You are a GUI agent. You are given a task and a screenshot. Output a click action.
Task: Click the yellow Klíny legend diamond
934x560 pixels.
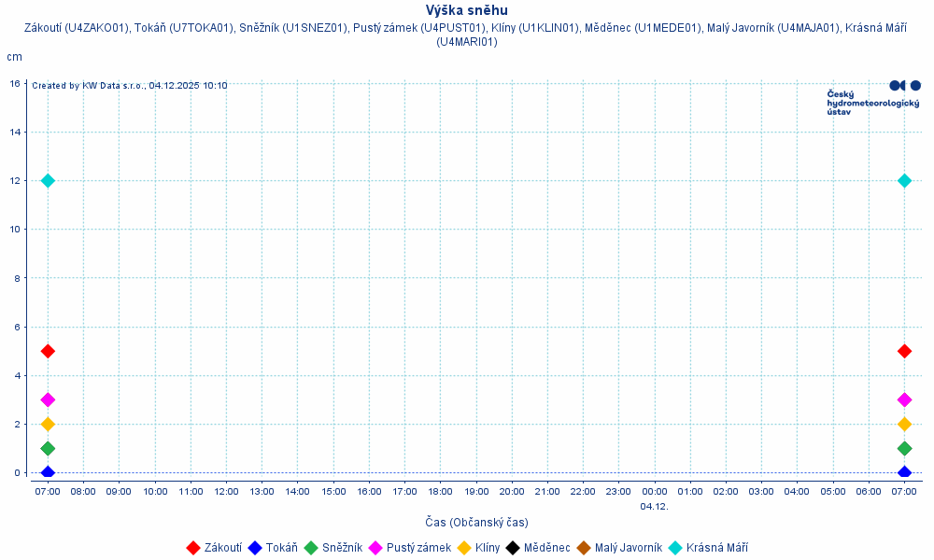pyautogui.click(x=463, y=548)
